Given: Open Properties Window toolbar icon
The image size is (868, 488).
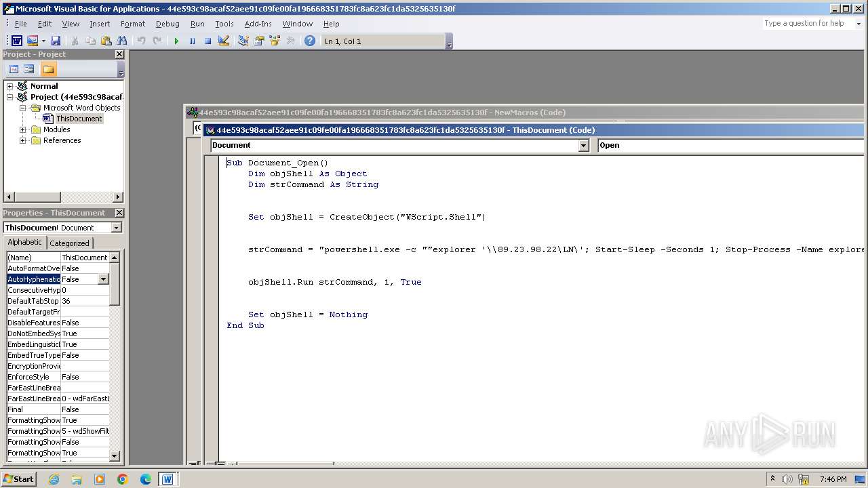Looking at the screenshot, I should 258,41.
